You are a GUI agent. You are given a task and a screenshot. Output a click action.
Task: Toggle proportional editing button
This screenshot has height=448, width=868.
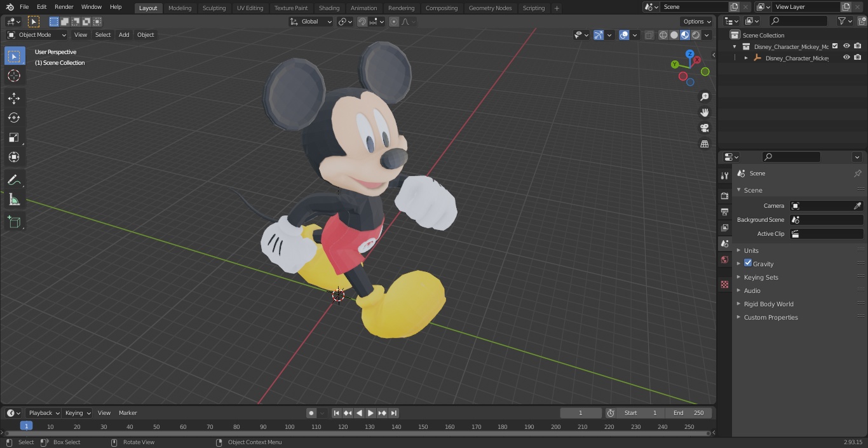[394, 22]
